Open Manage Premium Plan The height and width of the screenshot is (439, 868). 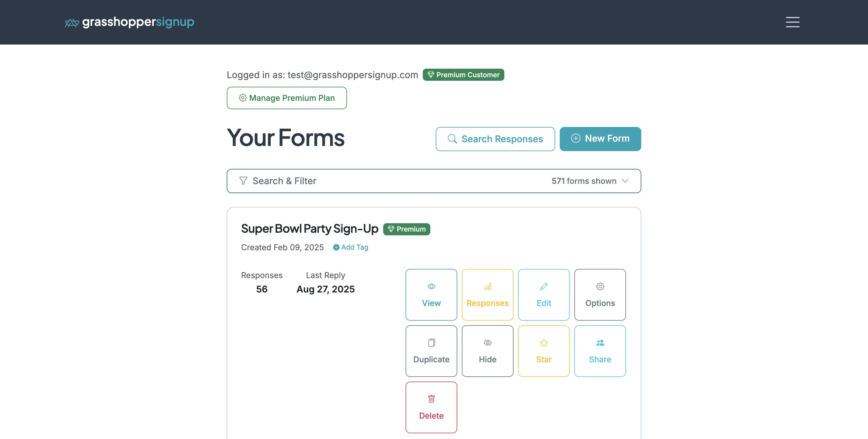pos(286,98)
